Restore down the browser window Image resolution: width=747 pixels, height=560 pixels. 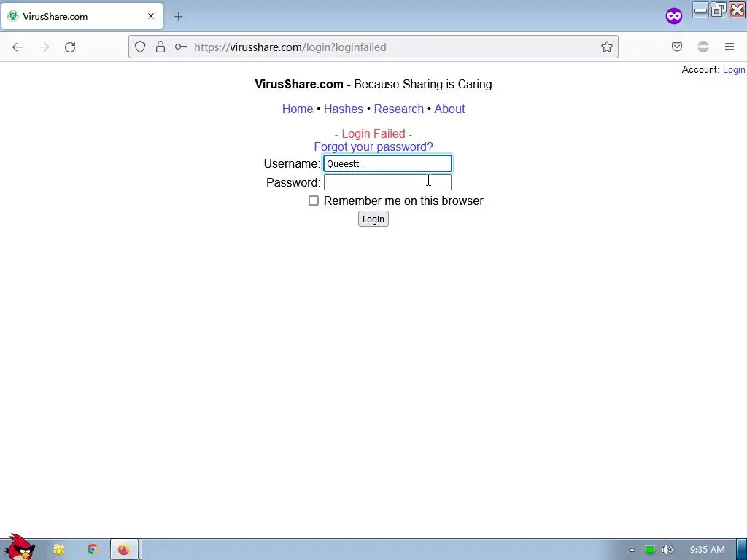[719, 9]
